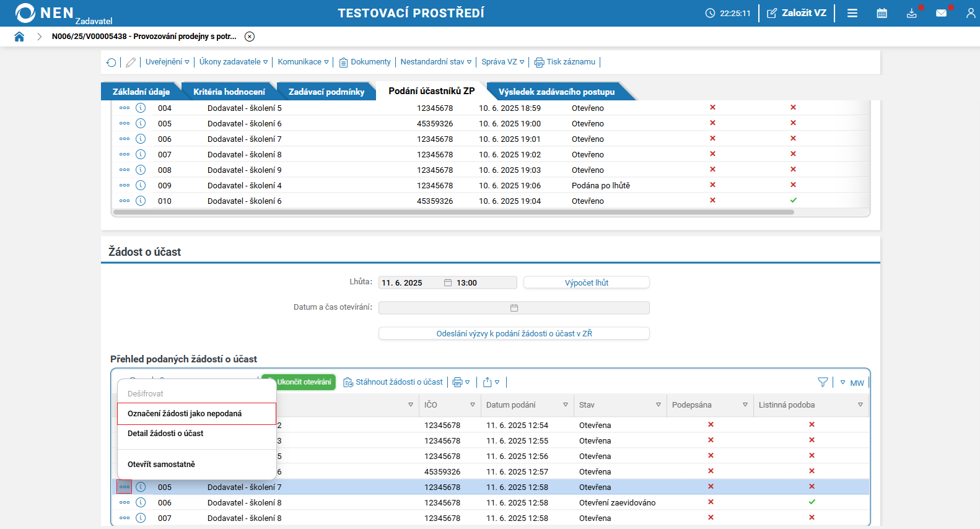Open row actions for lower row 007
Viewport: 980px width, 529px height.
click(125, 518)
